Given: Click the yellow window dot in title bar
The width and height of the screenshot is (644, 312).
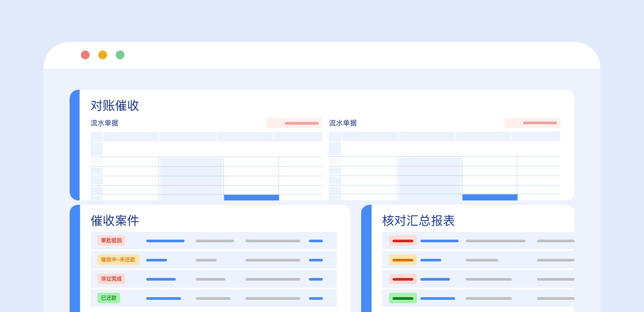Looking at the screenshot, I should pyautogui.click(x=103, y=55).
